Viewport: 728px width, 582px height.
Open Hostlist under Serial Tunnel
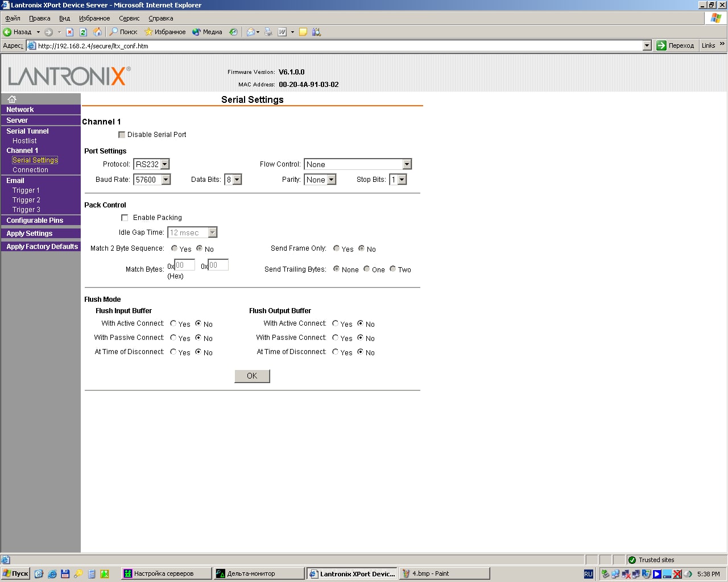(24, 141)
